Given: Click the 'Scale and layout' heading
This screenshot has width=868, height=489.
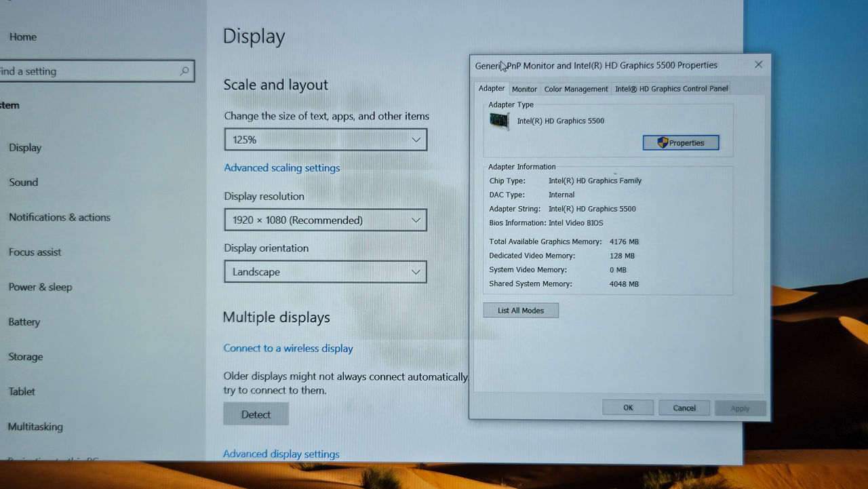Looking at the screenshot, I should click(x=276, y=85).
